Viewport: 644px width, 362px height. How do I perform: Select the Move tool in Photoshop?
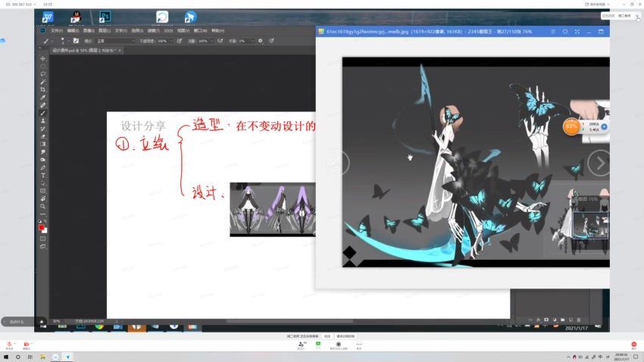42,58
